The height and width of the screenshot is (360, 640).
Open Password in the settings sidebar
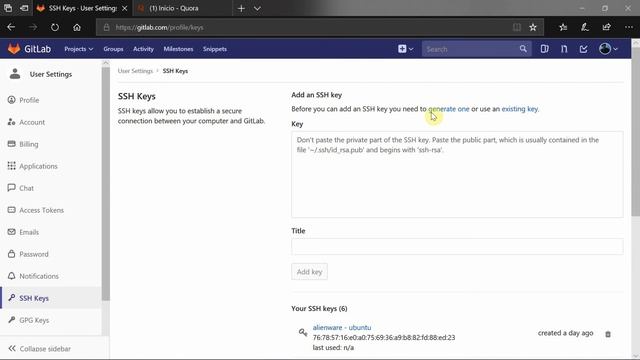click(x=33, y=254)
